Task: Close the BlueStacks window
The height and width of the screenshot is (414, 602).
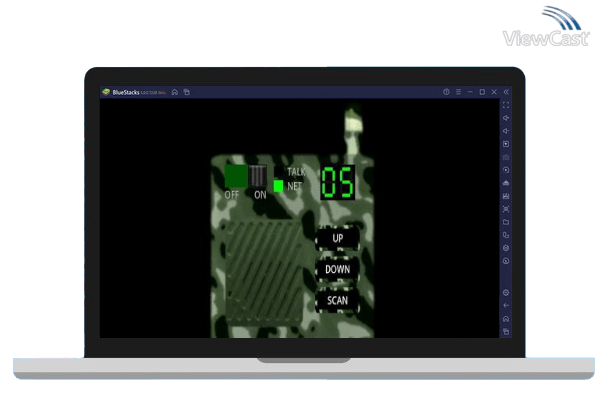Action: tap(494, 92)
